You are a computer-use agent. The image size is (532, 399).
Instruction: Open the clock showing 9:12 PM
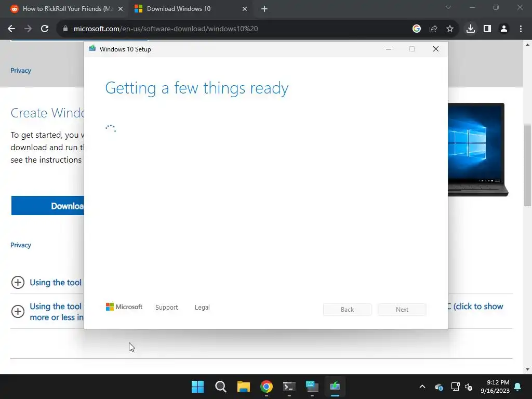[x=495, y=387]
